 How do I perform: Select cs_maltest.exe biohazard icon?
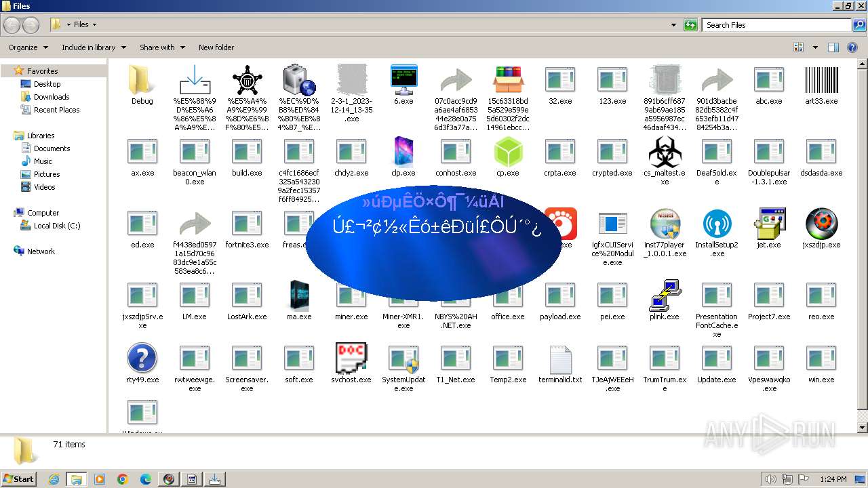pos(665,152)
